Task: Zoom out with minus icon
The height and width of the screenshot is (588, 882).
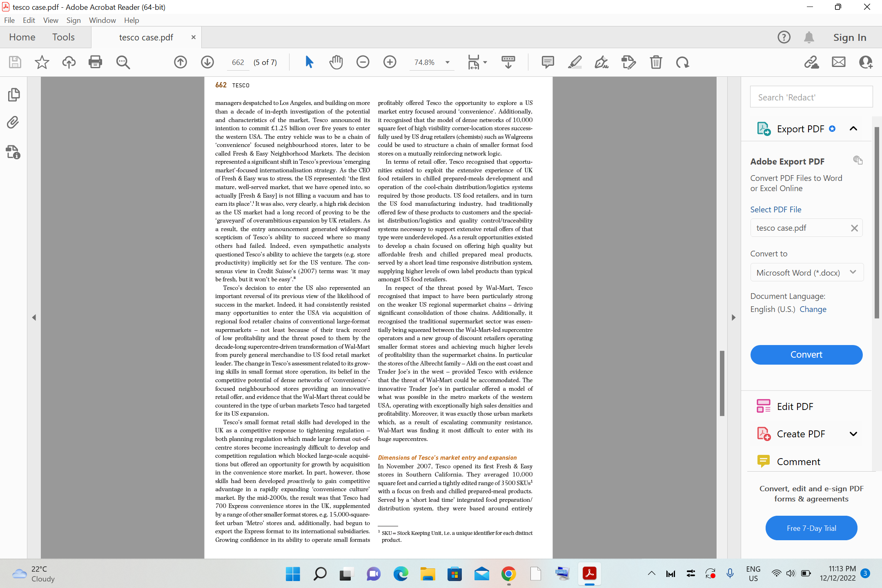Action: pos(363,62)
